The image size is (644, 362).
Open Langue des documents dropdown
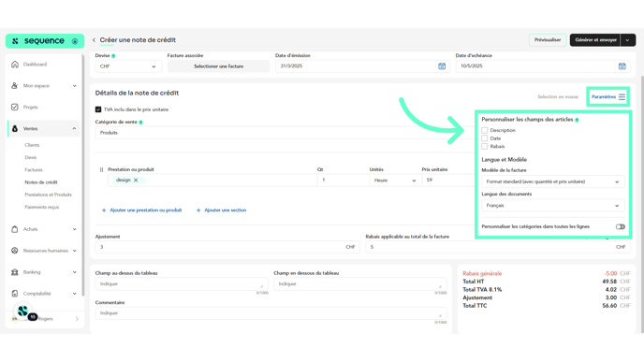pyautogui.click(x=553, y=205)
